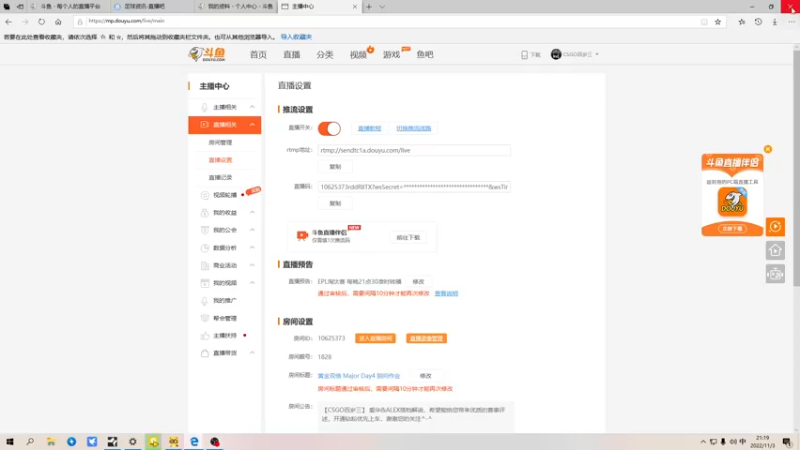Image resolution: width=800 pixels, height=450 pixels.
Task: Open the 直播教程 link
Action: click(369, 129)
